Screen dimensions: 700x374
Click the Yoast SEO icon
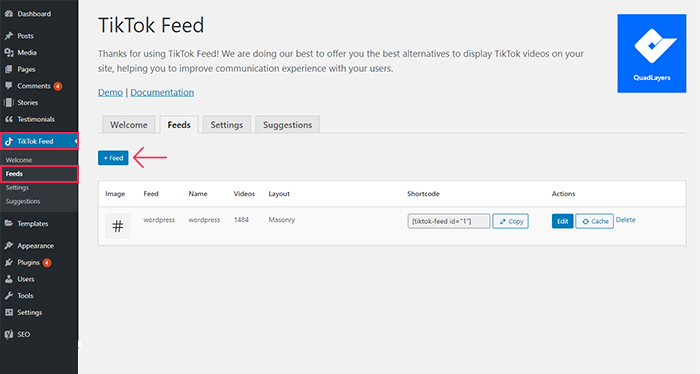9,334
